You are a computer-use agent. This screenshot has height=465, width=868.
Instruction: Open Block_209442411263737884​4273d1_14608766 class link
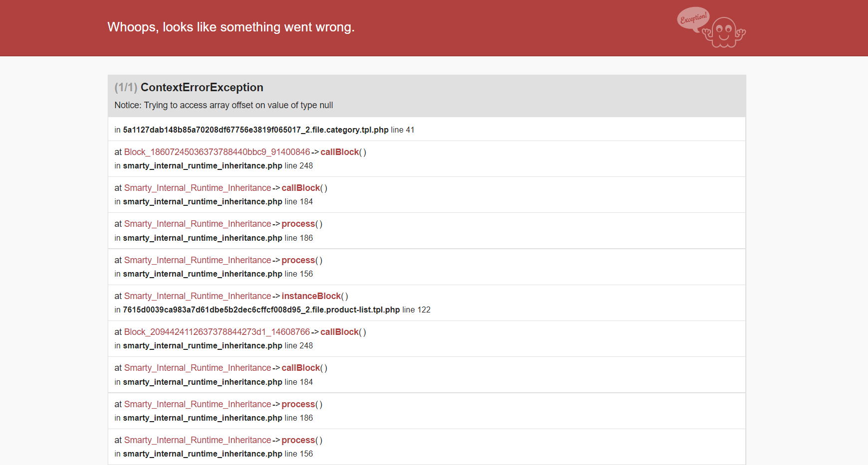point(217,332)
